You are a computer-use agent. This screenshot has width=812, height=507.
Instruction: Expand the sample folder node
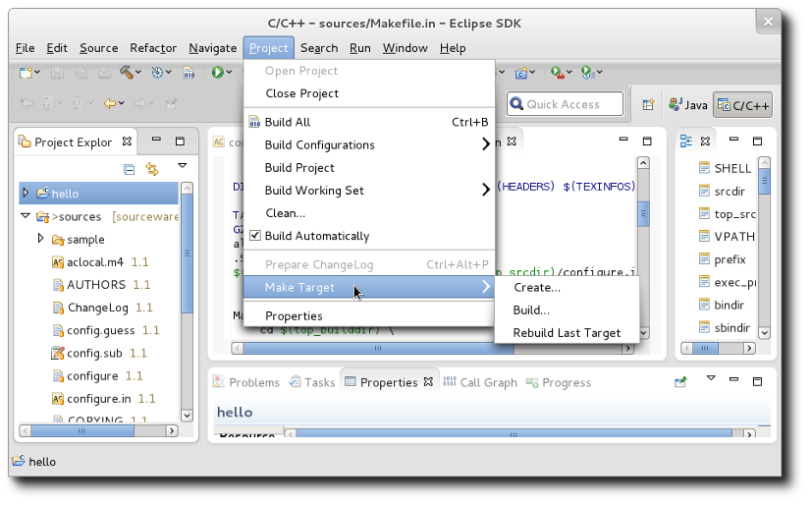(40, 239)
